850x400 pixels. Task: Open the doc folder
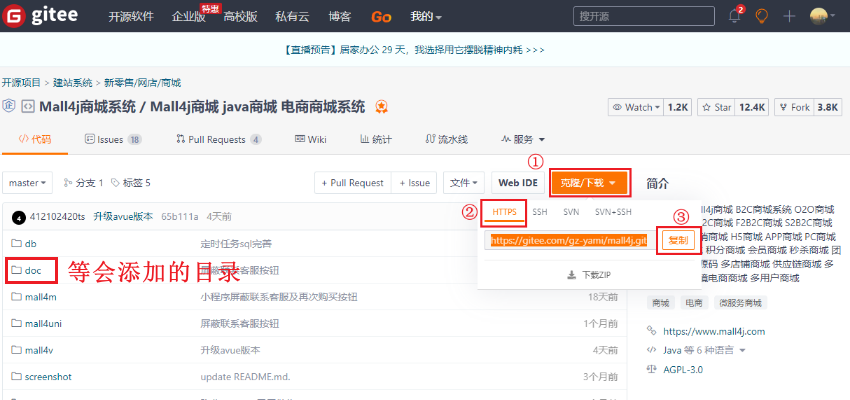pos(33,270)
